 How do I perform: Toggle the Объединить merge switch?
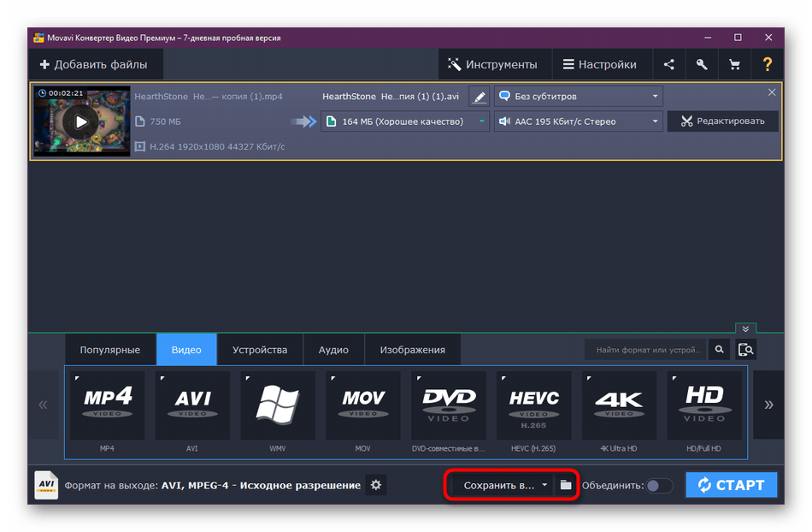(659, 485)
